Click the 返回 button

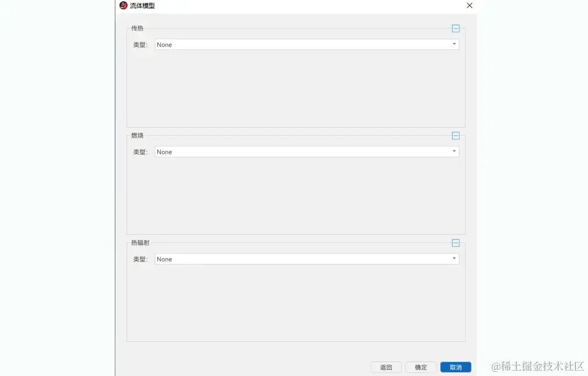386,367
